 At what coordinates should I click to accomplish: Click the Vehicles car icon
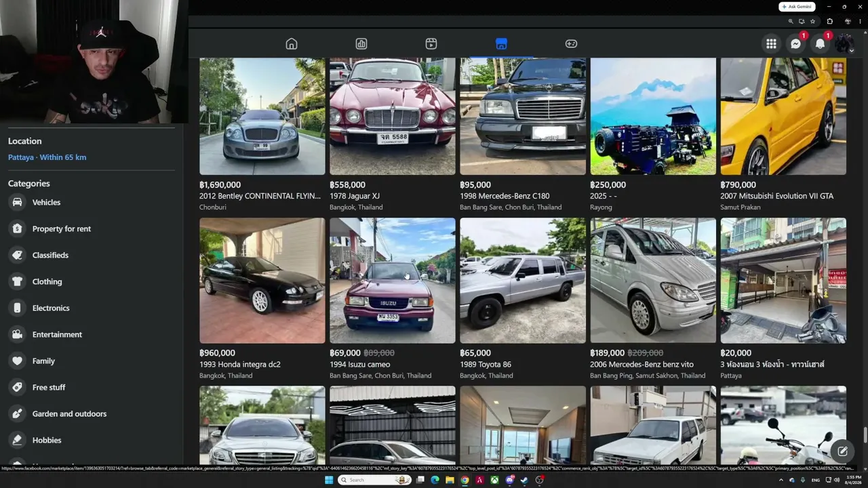[x=18, y=202]
